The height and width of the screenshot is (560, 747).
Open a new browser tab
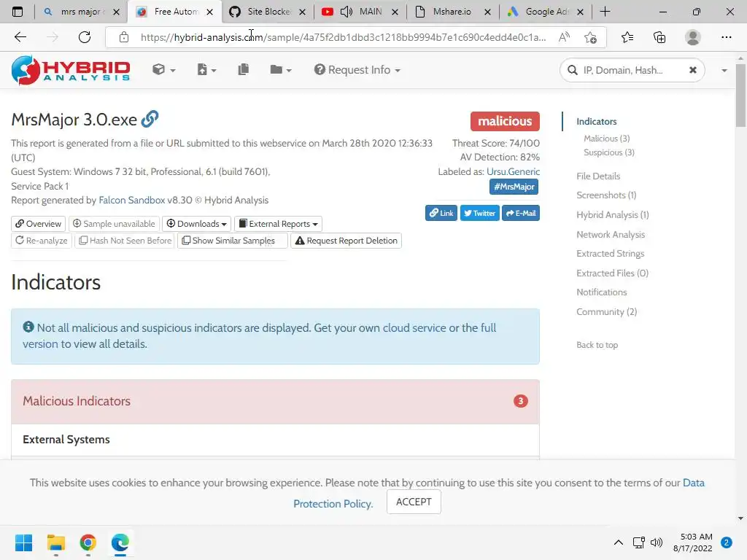pyautogui.click(x=605, y=12)
